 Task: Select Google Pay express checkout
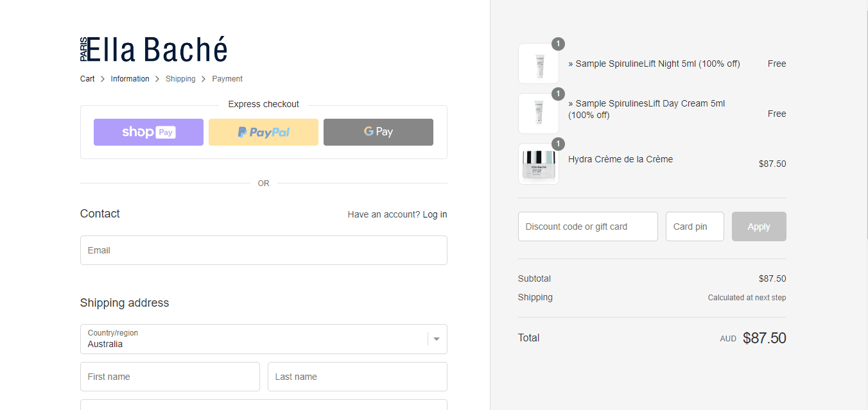378,132
